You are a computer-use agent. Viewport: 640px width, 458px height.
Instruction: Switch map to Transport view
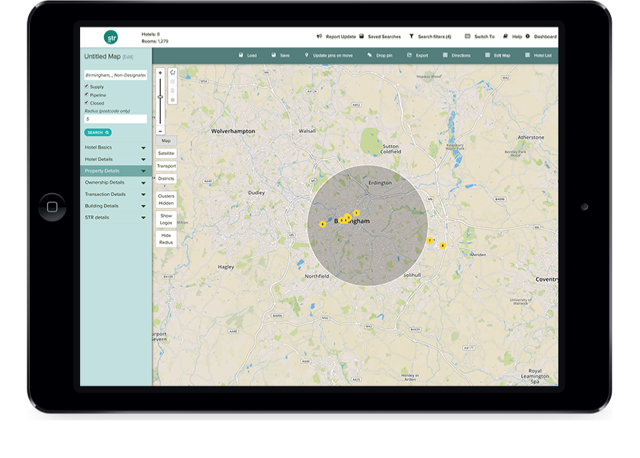(x=166, y=164)
